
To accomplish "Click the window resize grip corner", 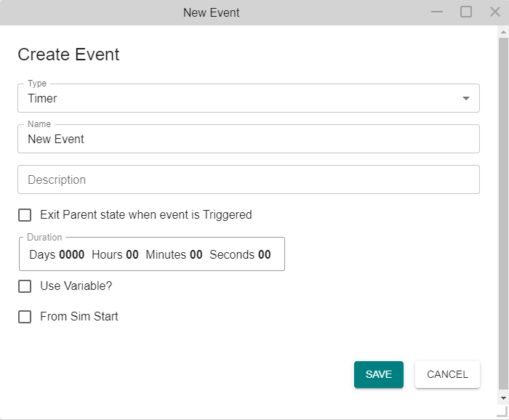I will pyautogui.click(x=502, y=412).
